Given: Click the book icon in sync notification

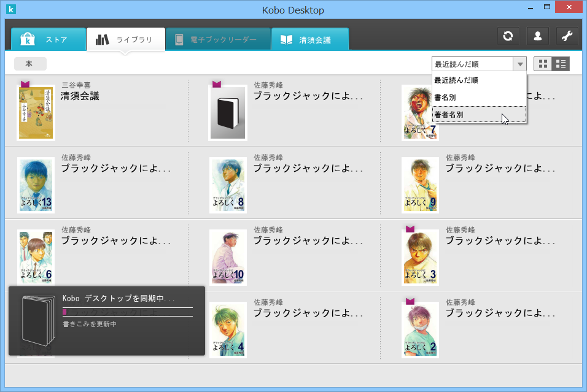Looking at the screenshot, I should click(x=38, y=321).
